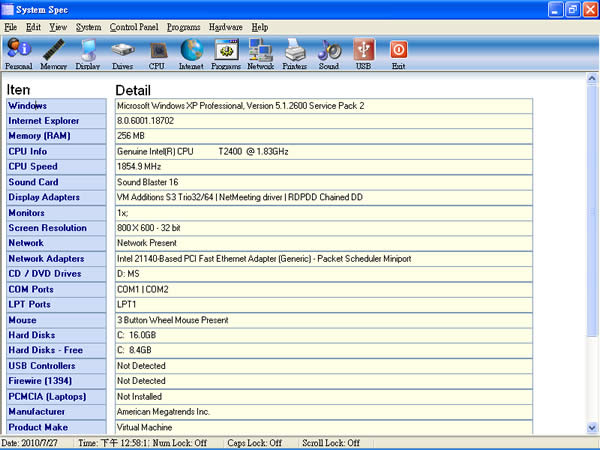Select the USB Controllers item button
Viewport: 600px width, 450px height.
pyautogui.click(x=56, y=366)
